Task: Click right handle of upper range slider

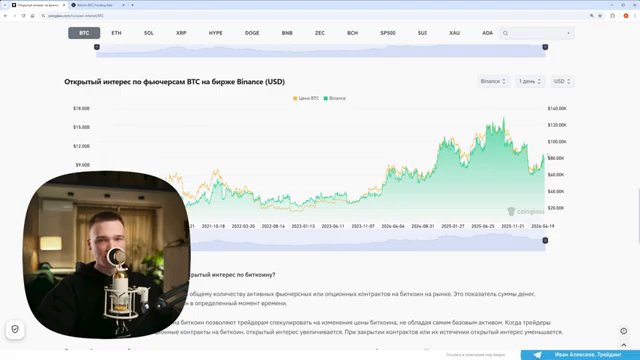Action: [x=545, y=47]
